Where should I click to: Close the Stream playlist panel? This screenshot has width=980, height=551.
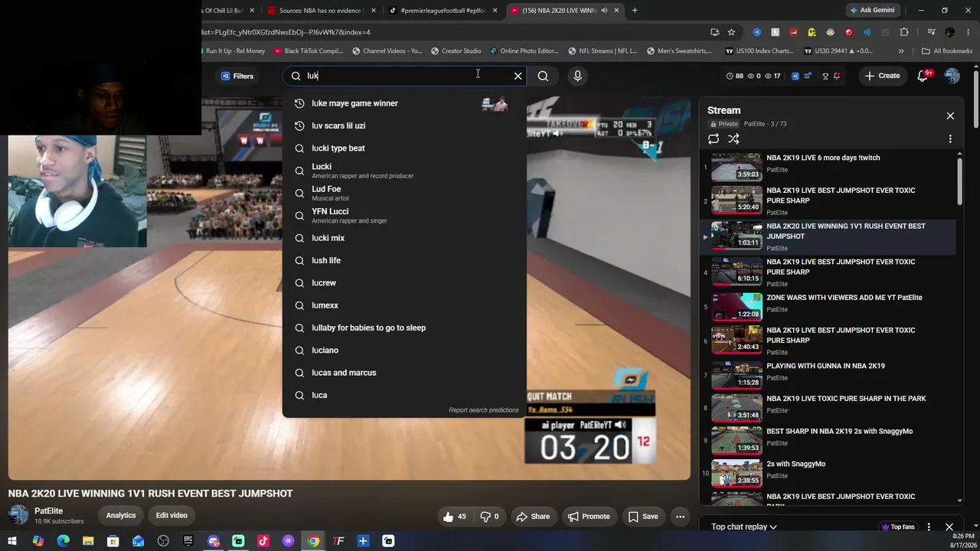pyautogui.click(x=950, y=116)
